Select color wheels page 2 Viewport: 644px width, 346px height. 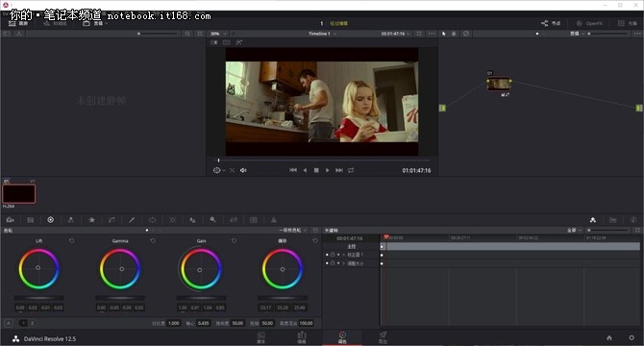(32, 323)
